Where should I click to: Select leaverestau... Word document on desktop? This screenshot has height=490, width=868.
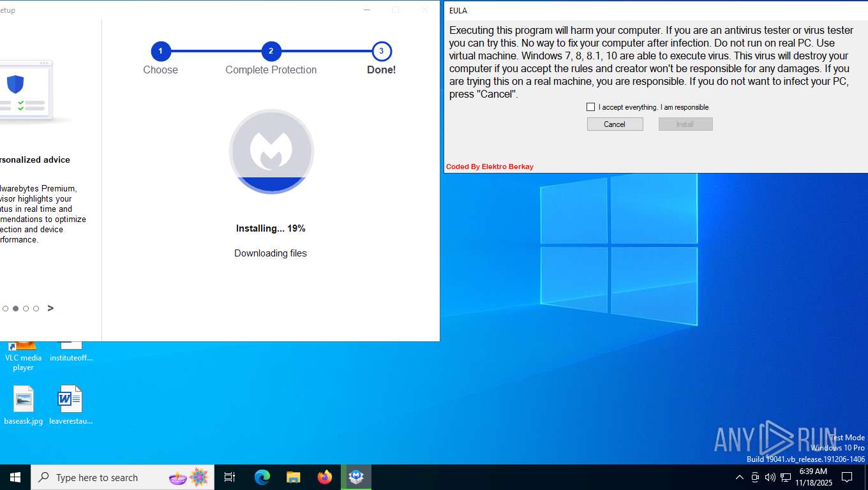tap(71, 405)
